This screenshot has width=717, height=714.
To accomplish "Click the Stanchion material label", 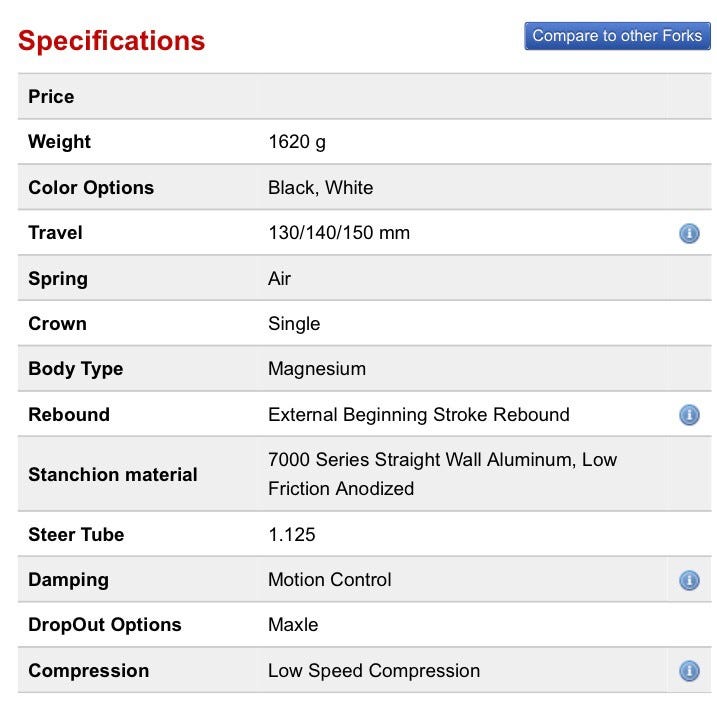I will tap(113, 474).
